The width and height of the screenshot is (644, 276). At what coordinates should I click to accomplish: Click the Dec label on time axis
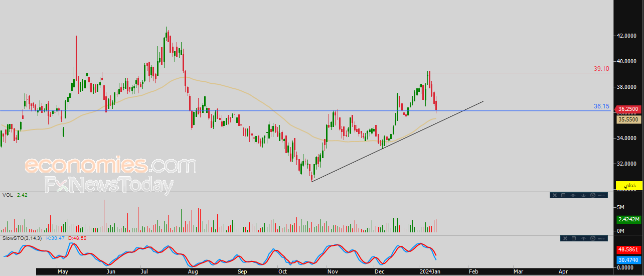click(x=379, y=271)
